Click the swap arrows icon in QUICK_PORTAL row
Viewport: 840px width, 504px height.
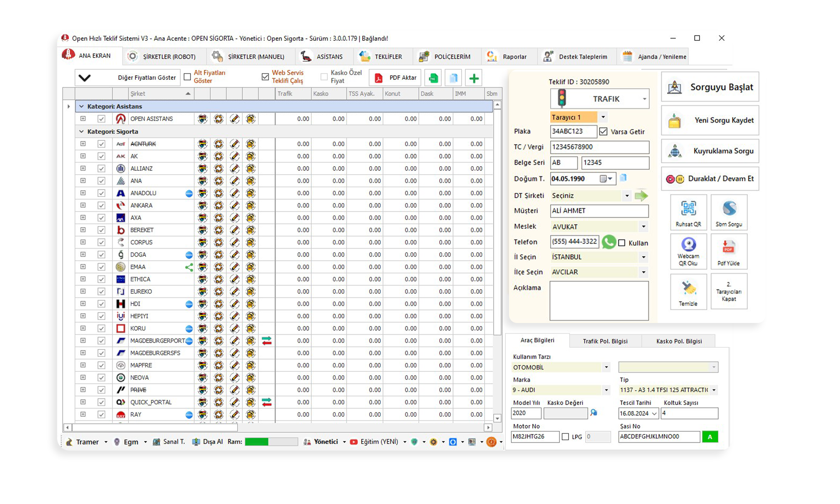coord(267,402)
